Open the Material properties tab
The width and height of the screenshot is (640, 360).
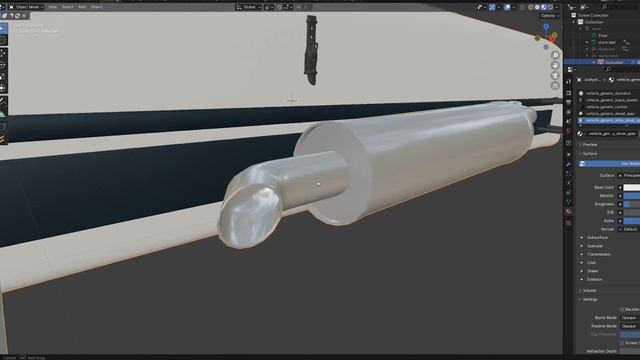(x=569, y=211)
